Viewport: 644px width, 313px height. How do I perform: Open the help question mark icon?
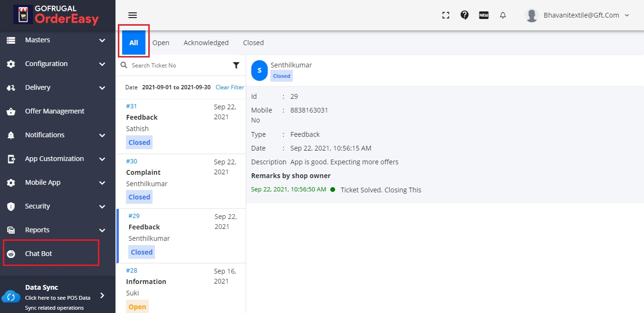[465, 15]
